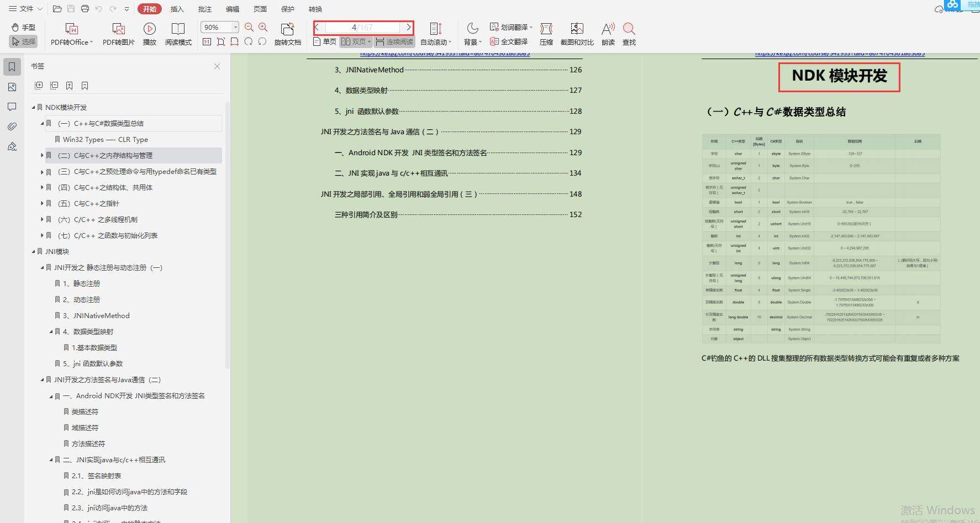Screen dimensions: 980x523
Task: Click 旋转文档 rotate document
Action: pyautogui.click(x=287, y=34)
